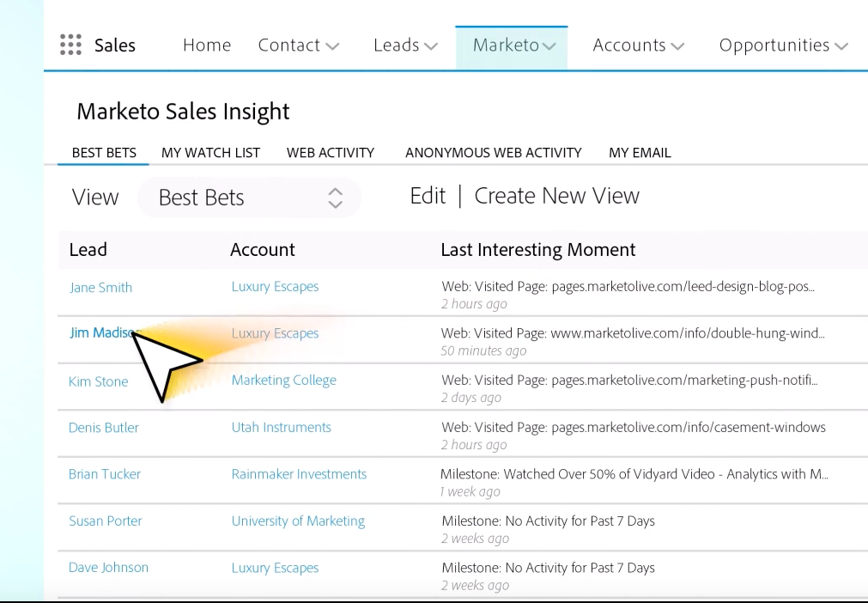Expand the Accounts dropdown chevron
Screen dimensions: 868x603
677,46
